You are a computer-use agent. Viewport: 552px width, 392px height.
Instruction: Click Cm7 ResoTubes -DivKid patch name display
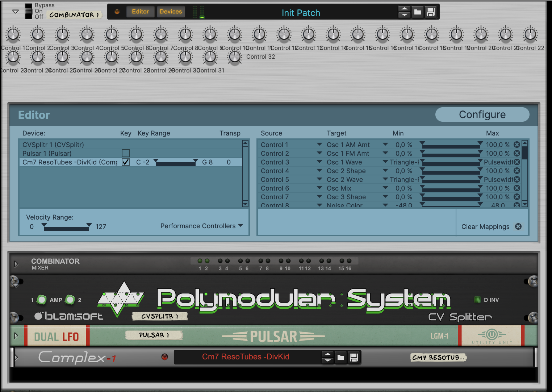pyautogui.click(x=246, y=357)
